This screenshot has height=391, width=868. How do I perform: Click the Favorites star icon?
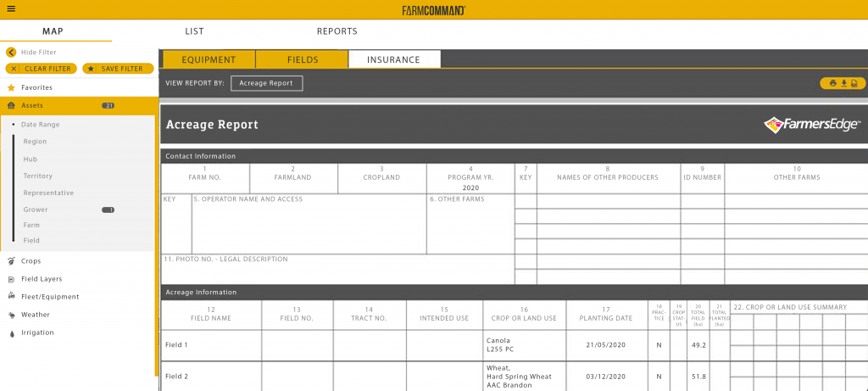[x=11, y=87]
